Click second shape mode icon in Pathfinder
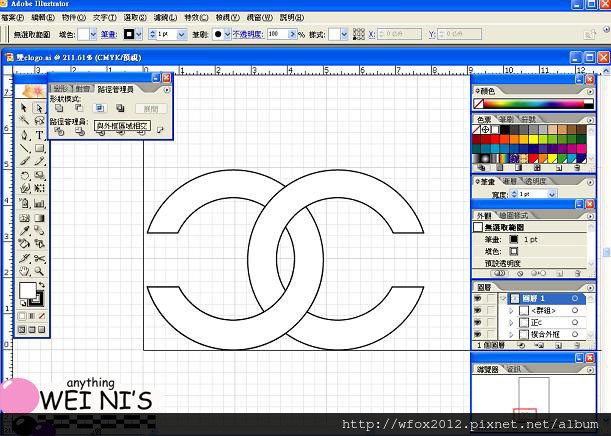Screen dimensions: 611x436 coord(79,108)
